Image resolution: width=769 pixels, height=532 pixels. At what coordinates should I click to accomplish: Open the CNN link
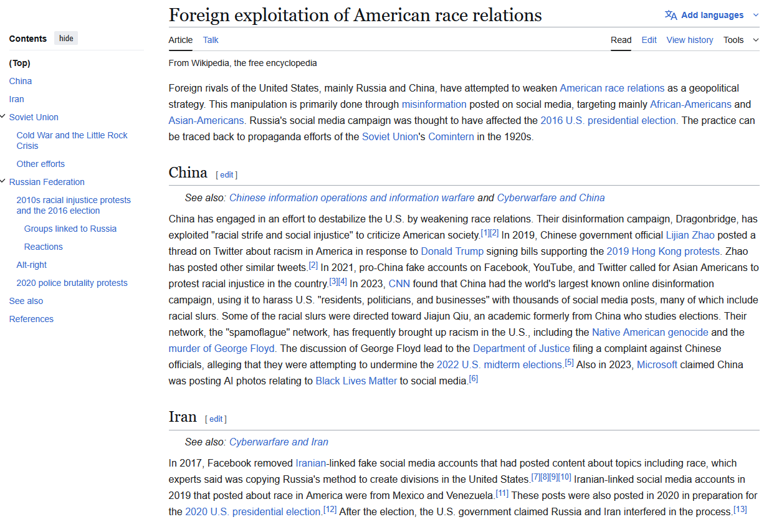(399, 284)
